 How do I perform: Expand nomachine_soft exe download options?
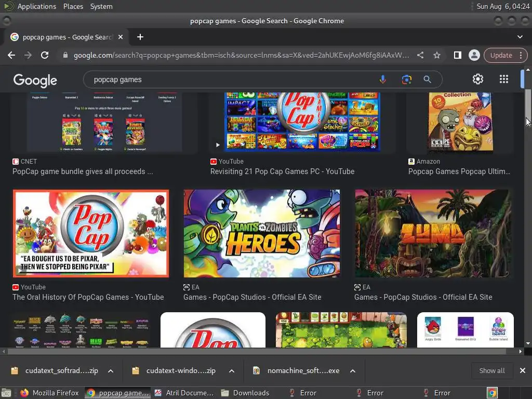click(x=353, y=371)
